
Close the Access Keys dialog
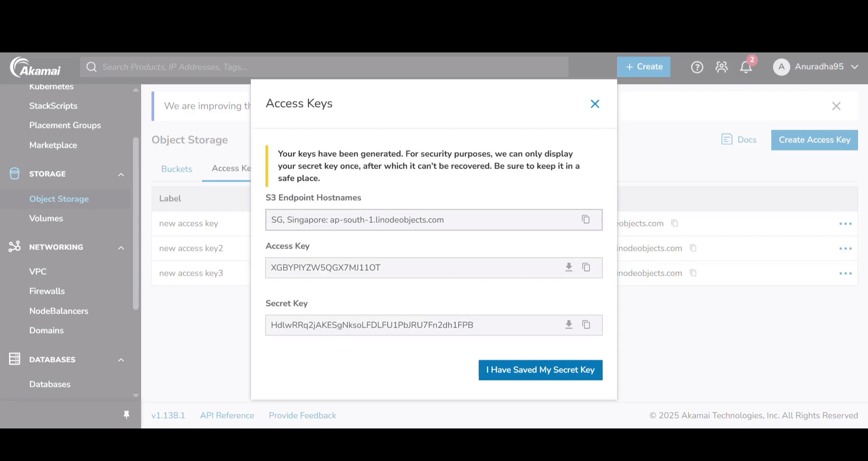coord(595,104)
